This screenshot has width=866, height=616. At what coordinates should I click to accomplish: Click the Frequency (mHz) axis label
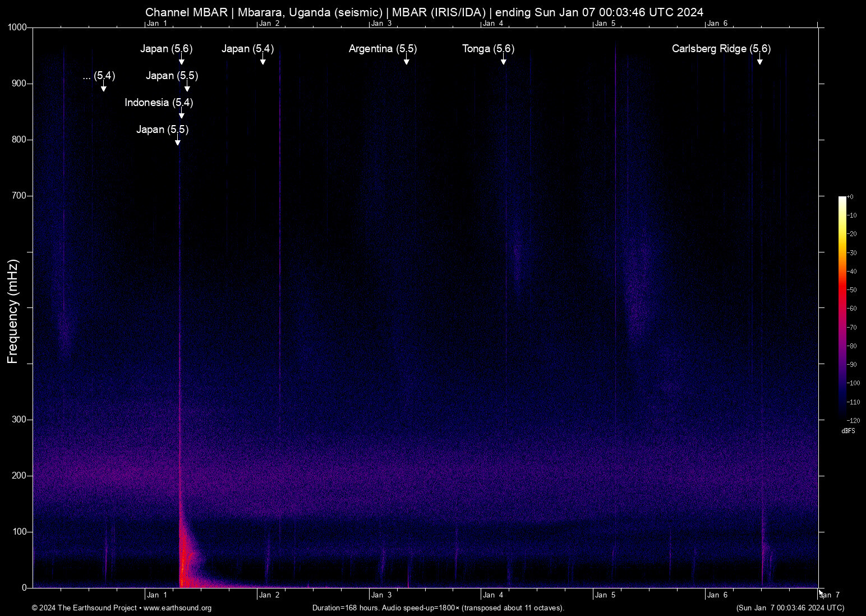click(12, 311)
